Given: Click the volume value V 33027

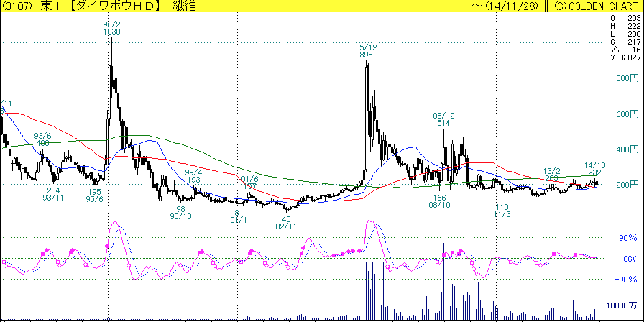Looking at the screenshot, I should coord(625,57).
